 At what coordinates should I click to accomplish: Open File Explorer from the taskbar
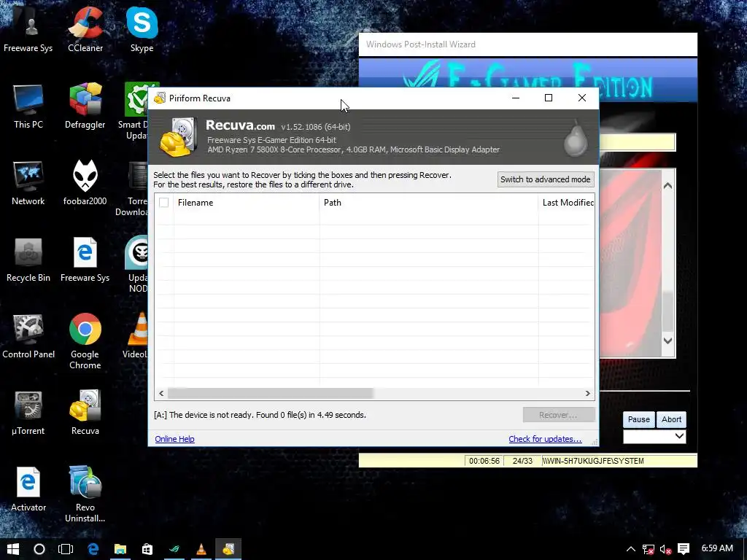(x=120, y=549)
